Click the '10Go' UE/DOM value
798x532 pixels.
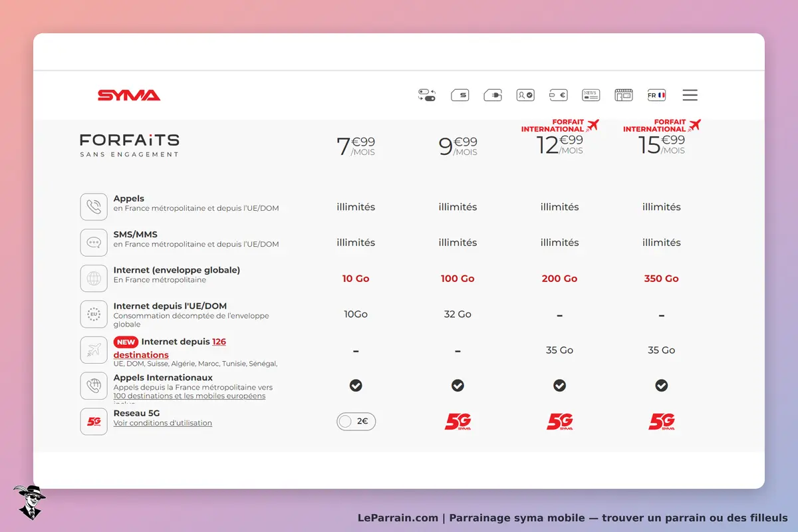tap(356, 315)
